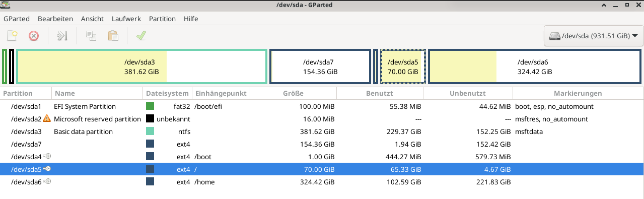Screen dimensions: 644x199
Task: Open the Hilfe menu
Action: click(191, 19)
